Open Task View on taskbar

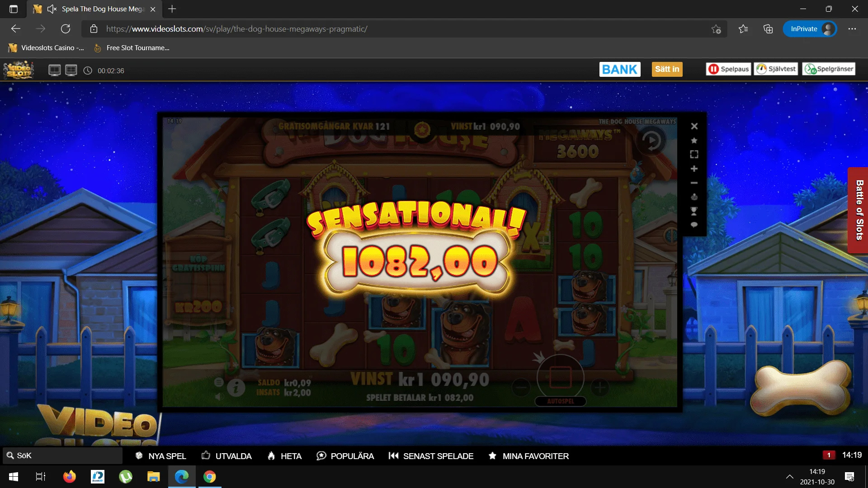click(x=41, y=477)
